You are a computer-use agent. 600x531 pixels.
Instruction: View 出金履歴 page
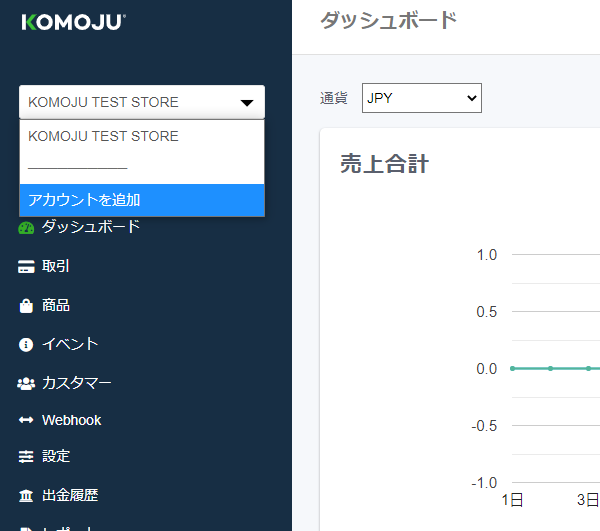point(70,495)
